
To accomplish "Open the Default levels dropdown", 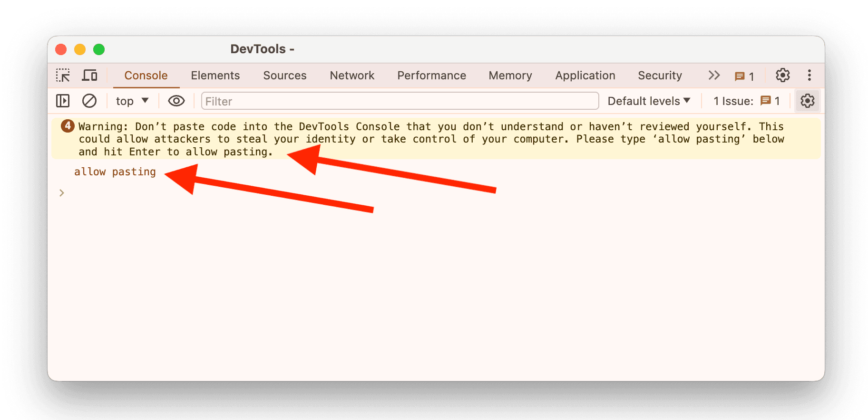I will coord(649,101).
